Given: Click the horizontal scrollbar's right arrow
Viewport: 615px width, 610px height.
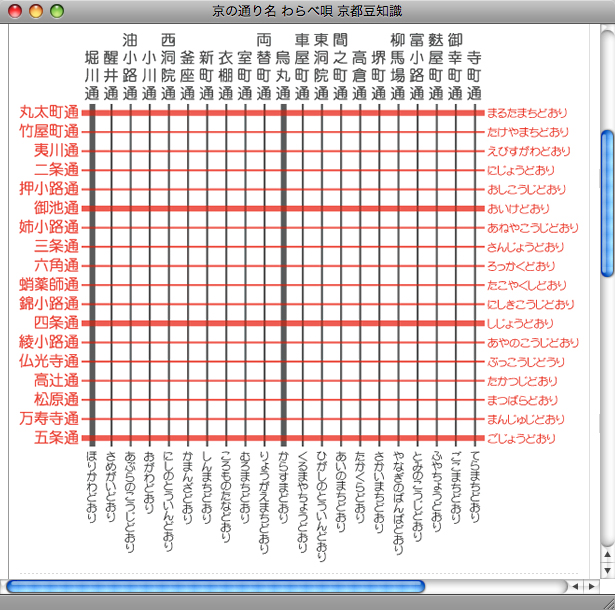Looking at the screenshot, I should (591, 586).
